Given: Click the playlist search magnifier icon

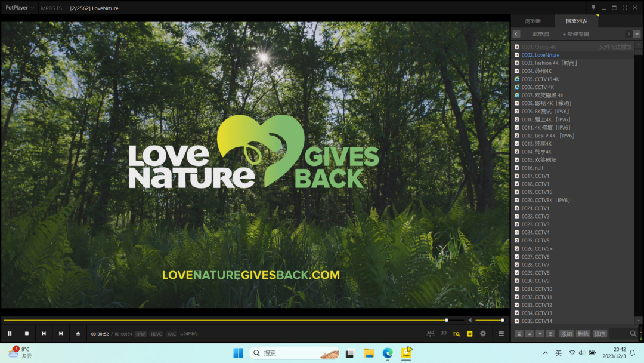Looking at the screenshot, I should click(633, 334).
